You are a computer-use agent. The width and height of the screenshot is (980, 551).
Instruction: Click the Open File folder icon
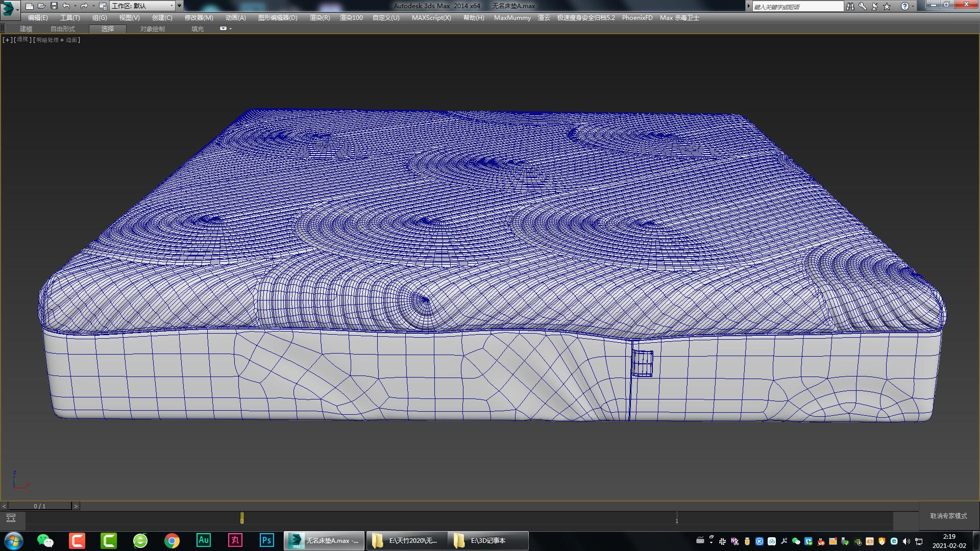(x=43, y=6)
